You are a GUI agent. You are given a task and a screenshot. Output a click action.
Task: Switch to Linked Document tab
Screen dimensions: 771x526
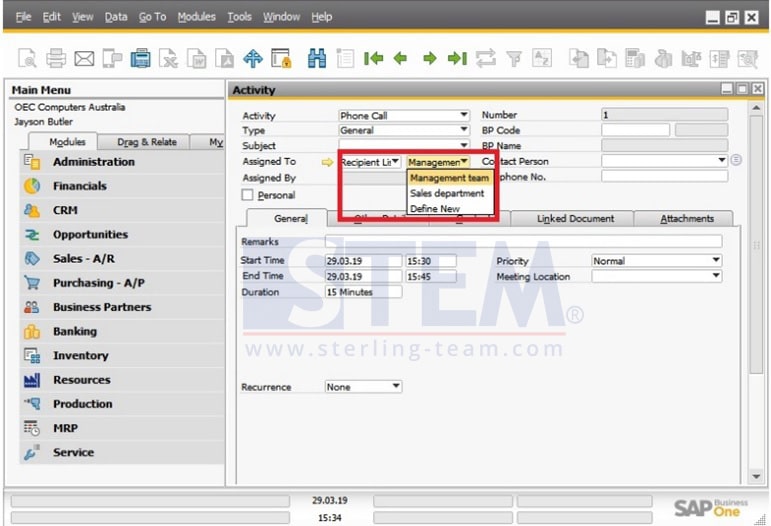click(x=575, y=219)
